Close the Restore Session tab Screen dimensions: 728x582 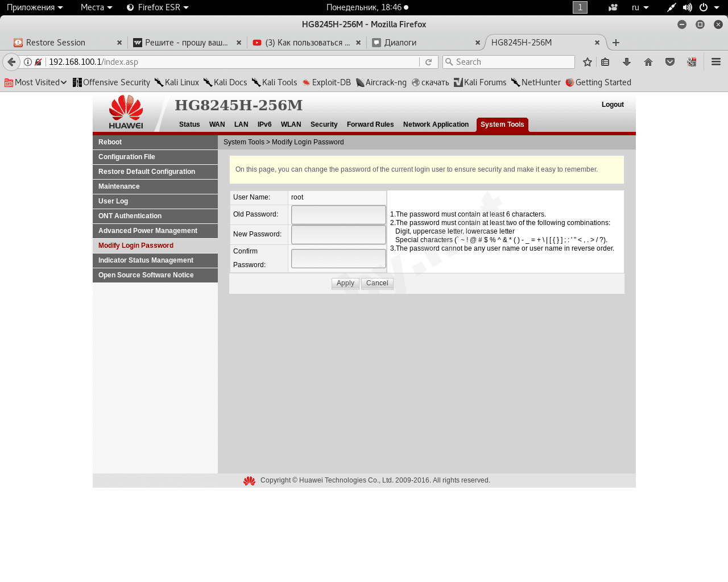point(119,43)
